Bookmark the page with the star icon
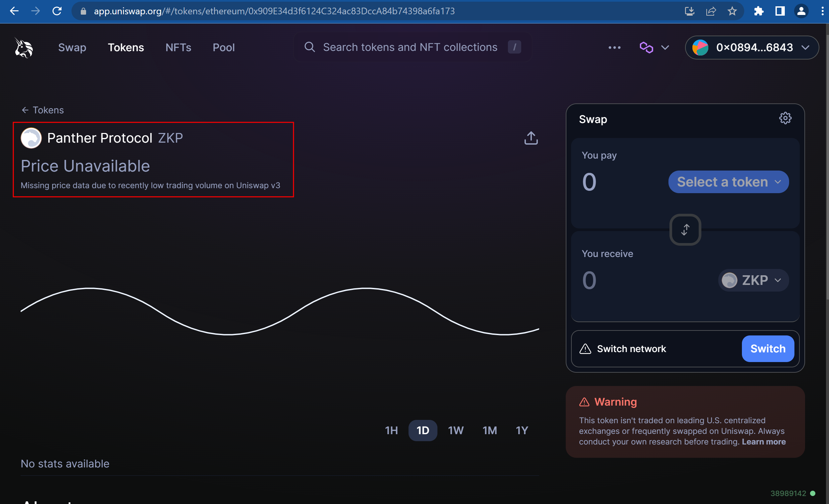The height and width of the screenshot is (504, 829). coord(732,11)
